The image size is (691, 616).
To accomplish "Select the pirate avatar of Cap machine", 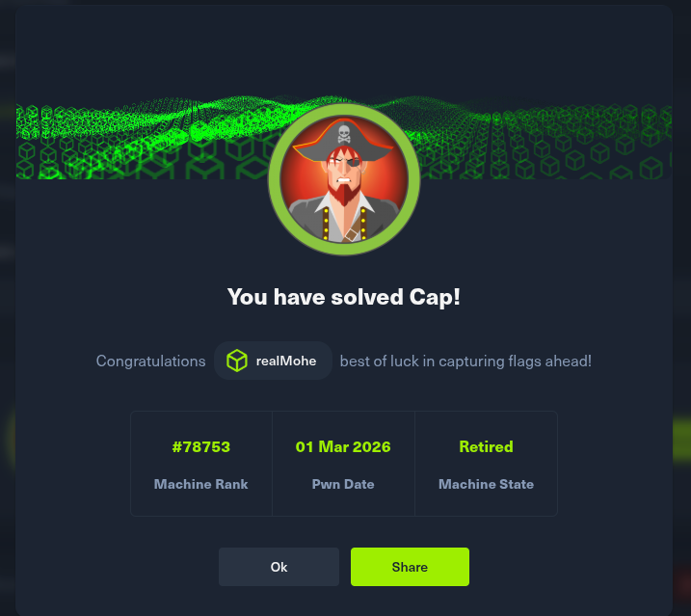I will [x=344, y=179].
